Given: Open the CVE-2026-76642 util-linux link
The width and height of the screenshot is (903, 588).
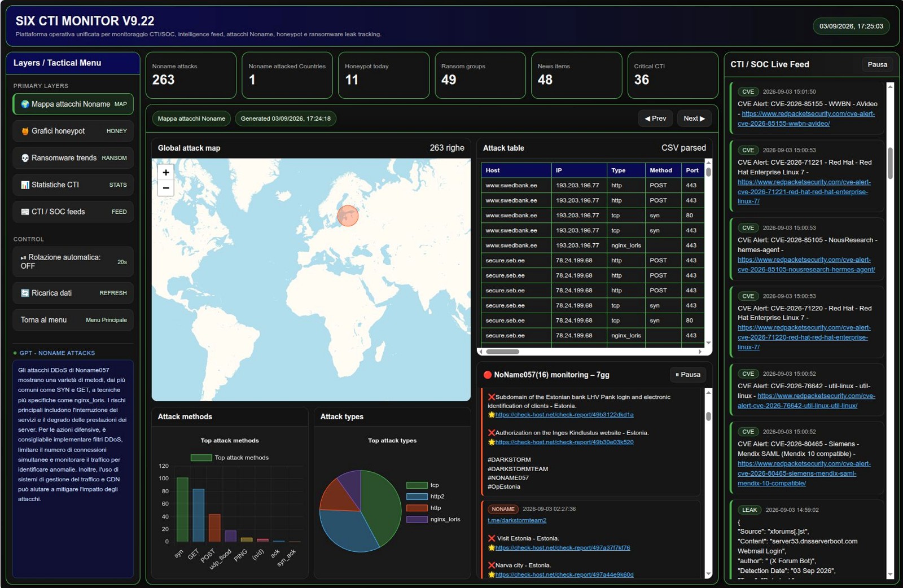Looking at the screenshot, I should coord(807,401).
